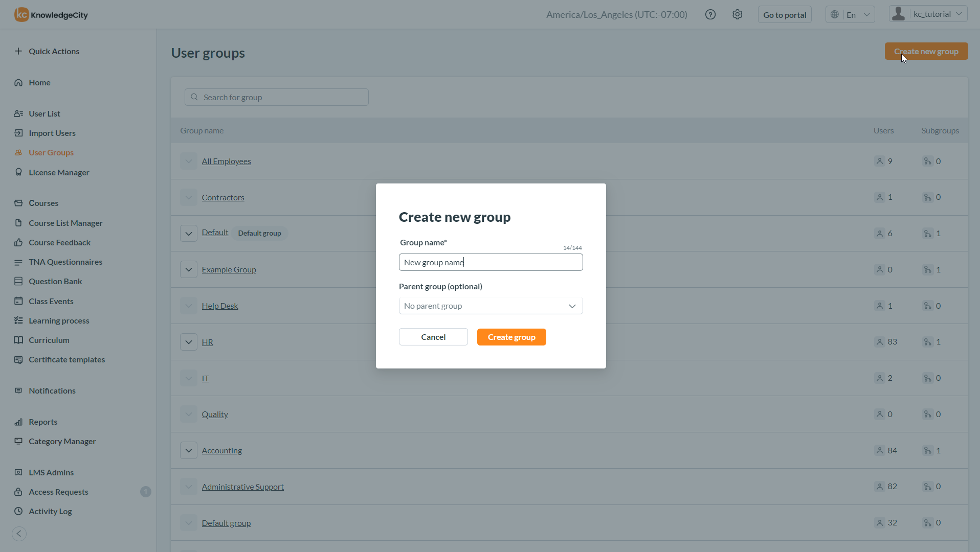Click the users icon in HR row
This screenshot has height=552, width=980.
[x=879, y=342]
